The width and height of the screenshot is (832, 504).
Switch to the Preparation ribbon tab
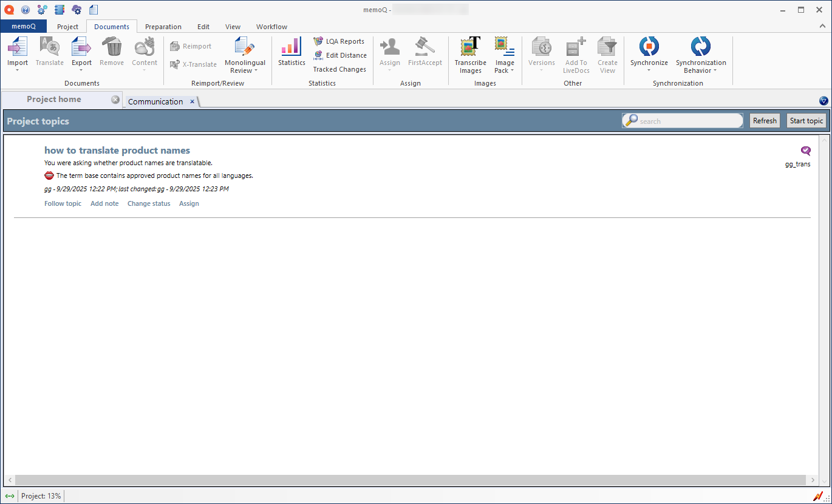coord(163,27)
